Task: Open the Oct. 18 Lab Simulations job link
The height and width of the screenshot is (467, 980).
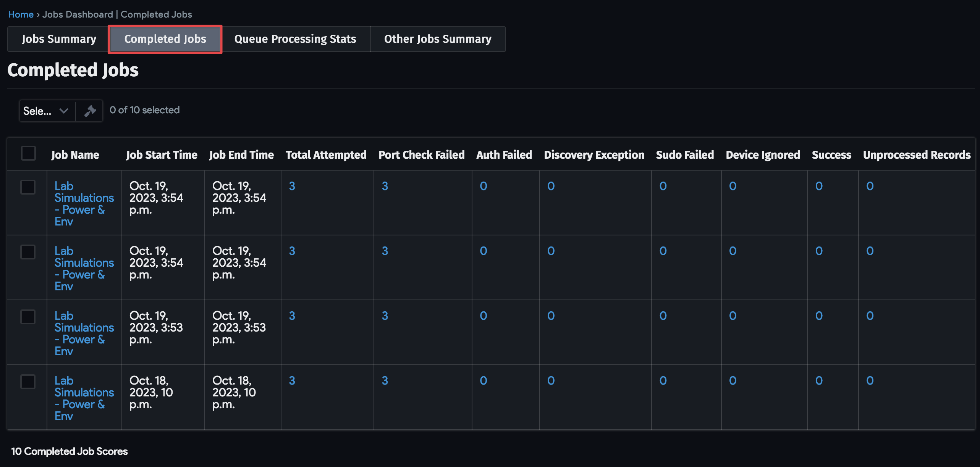Action: pos(84,398)
